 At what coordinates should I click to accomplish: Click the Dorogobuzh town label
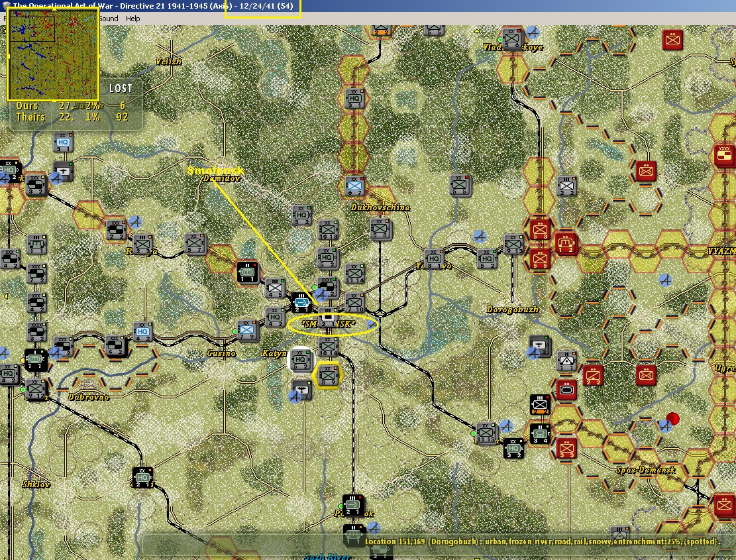click(512, 309)
